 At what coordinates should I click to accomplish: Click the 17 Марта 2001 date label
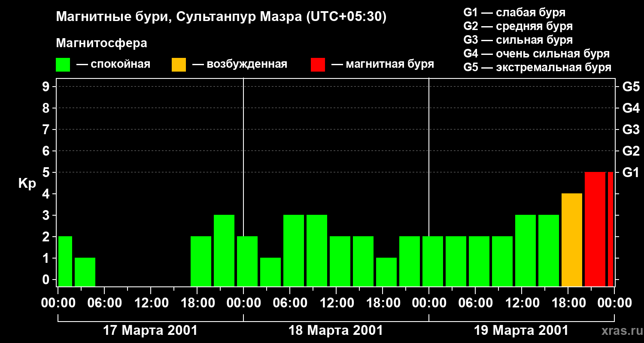[x=151, y=331]
